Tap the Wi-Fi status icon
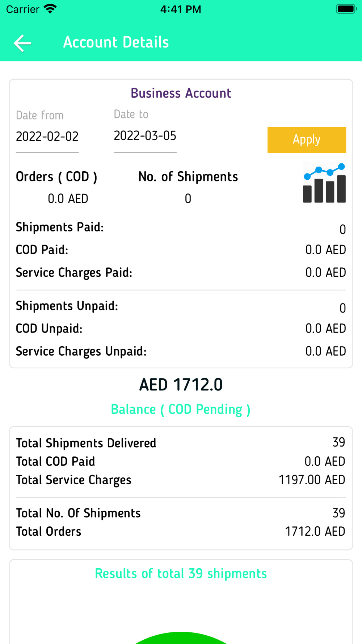 click(x=50, y=9)
